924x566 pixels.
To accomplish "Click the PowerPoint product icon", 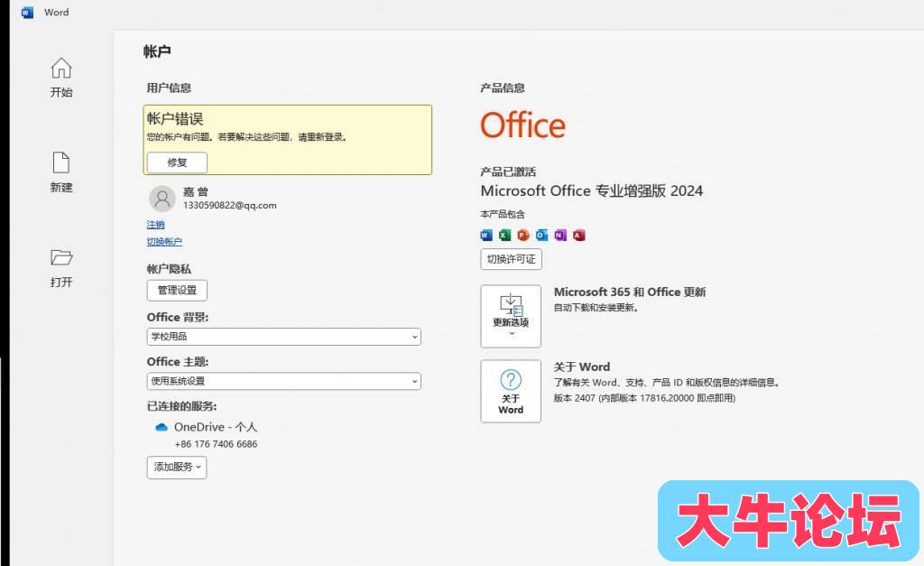I will tap(523, 236).
